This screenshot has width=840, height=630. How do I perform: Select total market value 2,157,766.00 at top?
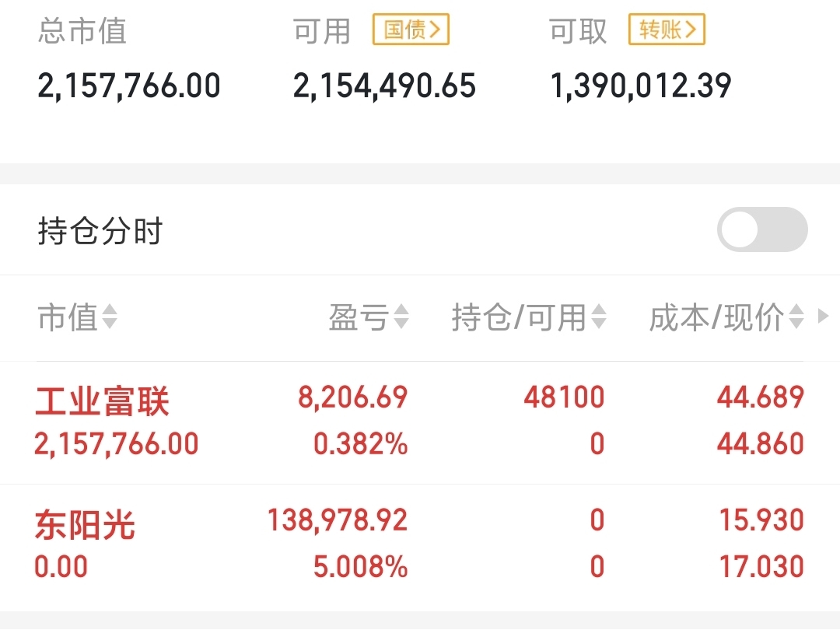coord(129,86)
